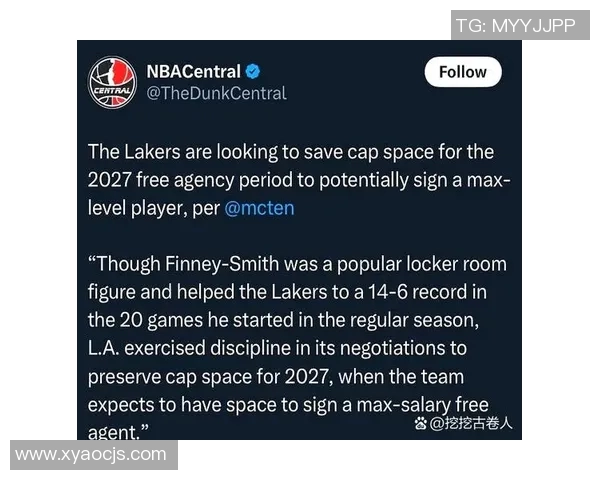Click the NBACentral profile avatar
Image resolution: width=600 pixels, height=480 pixels.
(x=112, y=82)
